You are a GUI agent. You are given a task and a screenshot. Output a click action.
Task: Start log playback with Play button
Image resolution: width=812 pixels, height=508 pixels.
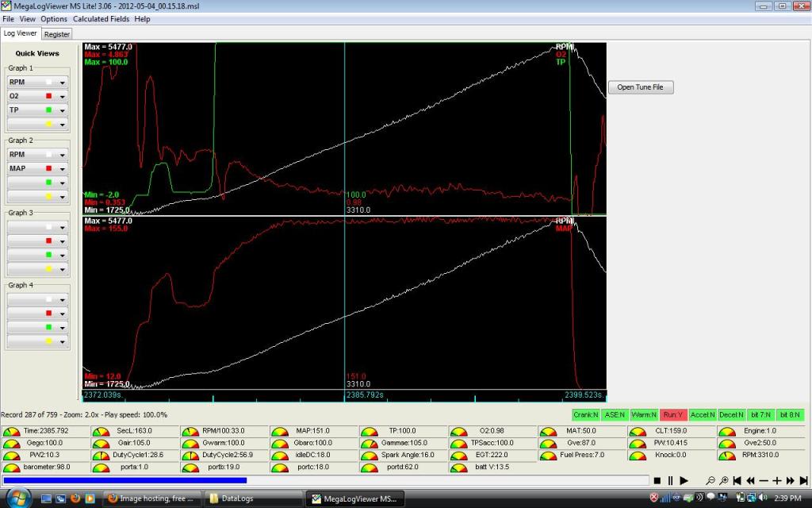[684, 481]
